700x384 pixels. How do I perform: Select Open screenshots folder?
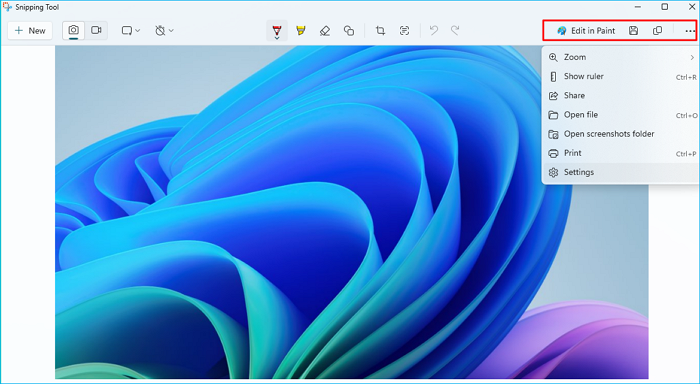[621, 134]
